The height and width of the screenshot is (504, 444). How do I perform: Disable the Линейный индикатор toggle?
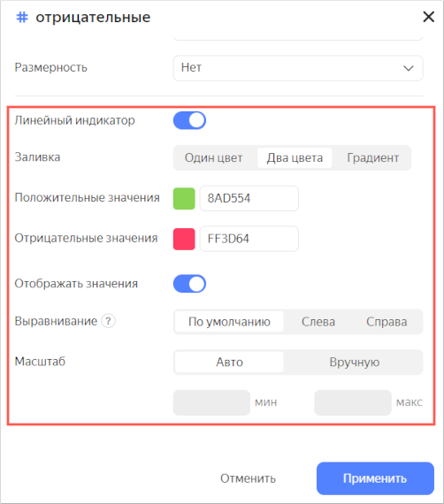pos(189,120)
